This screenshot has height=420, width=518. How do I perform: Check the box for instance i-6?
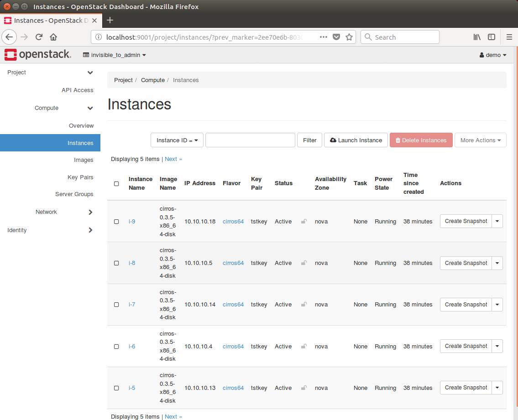click(116, 347)
